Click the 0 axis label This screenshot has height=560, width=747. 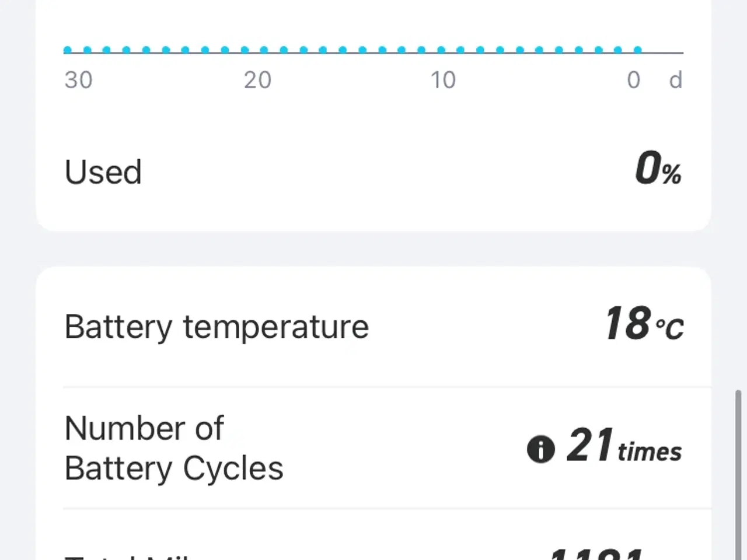click(633, 80)
